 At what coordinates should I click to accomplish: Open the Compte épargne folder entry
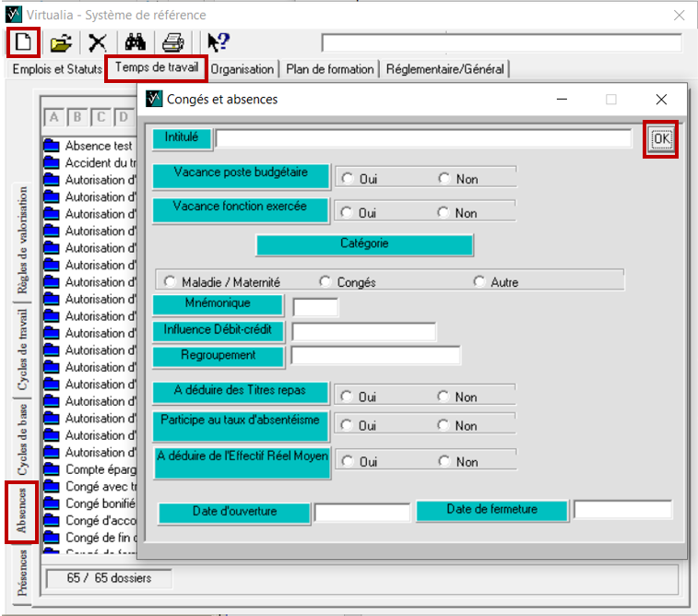[x=99, y=470]
